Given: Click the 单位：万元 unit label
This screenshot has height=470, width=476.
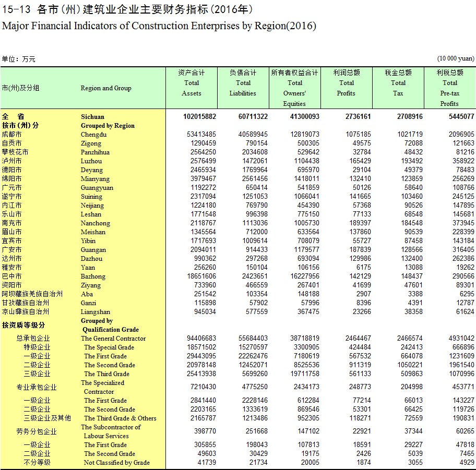Looking at the screenshot, I should coord(18,59).
